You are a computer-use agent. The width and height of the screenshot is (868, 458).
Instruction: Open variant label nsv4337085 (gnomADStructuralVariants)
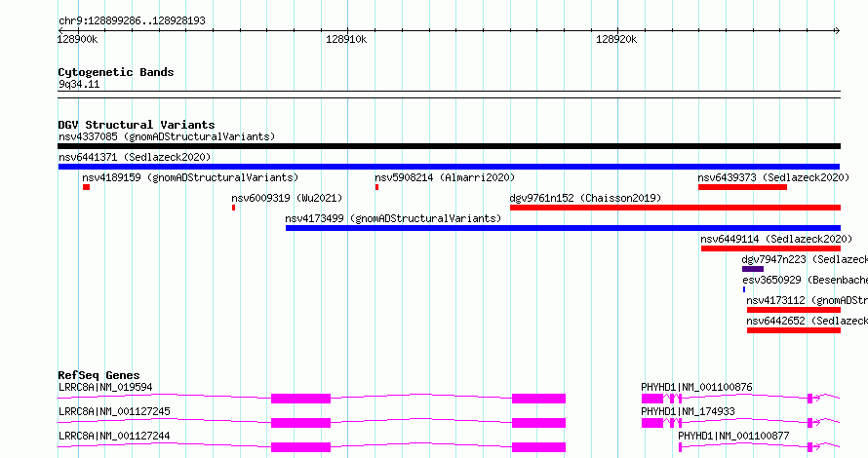(167, 136)
